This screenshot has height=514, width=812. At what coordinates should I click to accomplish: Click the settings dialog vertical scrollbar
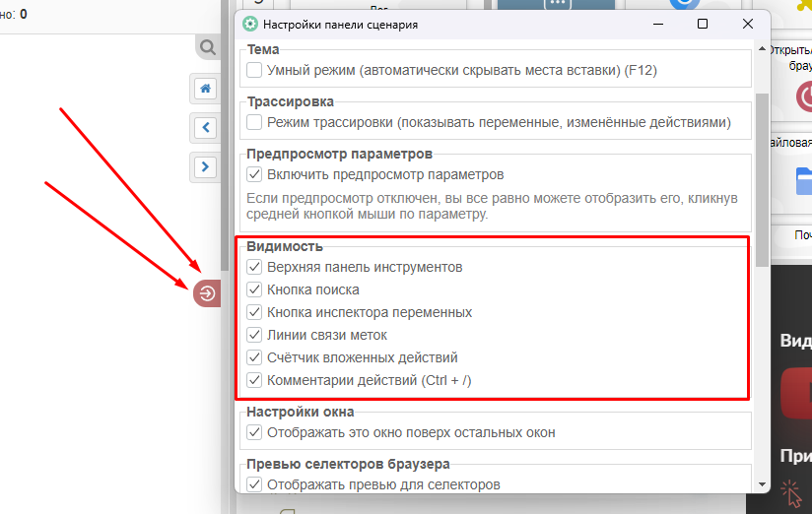[762, 177]
